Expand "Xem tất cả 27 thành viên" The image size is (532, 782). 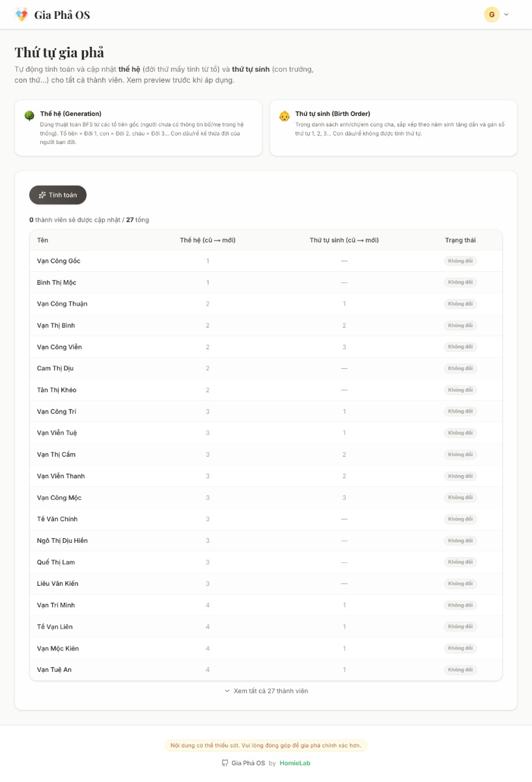[x=266, y=691]
